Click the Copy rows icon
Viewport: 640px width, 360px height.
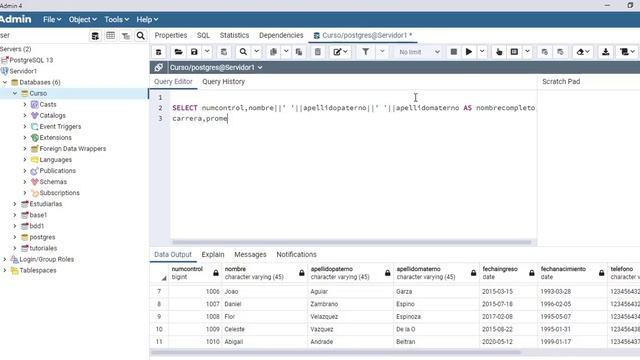click(273, 52)
